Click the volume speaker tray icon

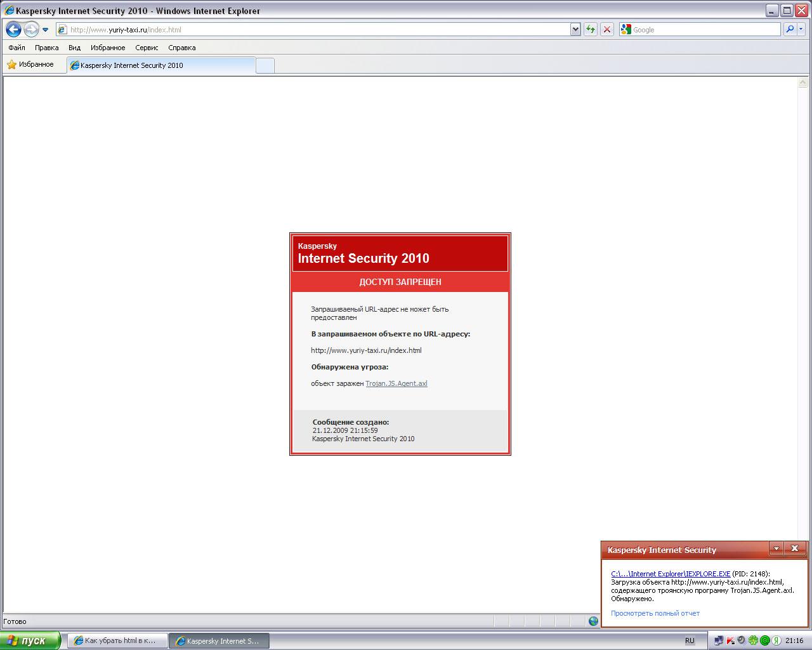[741, 641]
